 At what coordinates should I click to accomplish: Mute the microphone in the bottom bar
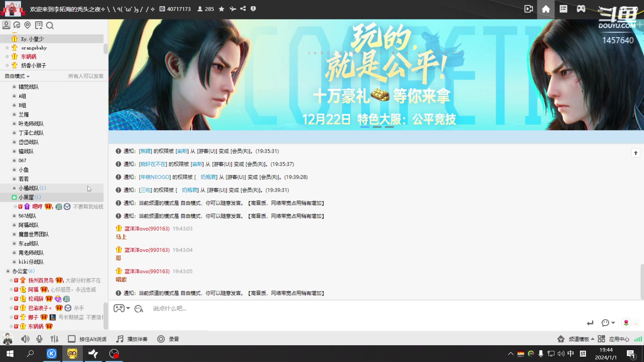point(39,339)
